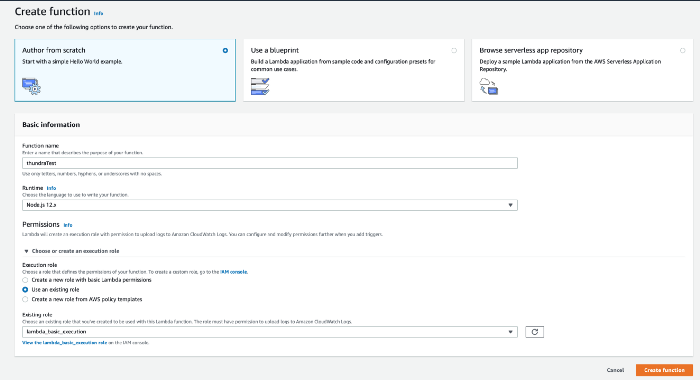700x380 pixels.
Task: Open the Runtime Node.js dropdown
Action: point(270,205)
